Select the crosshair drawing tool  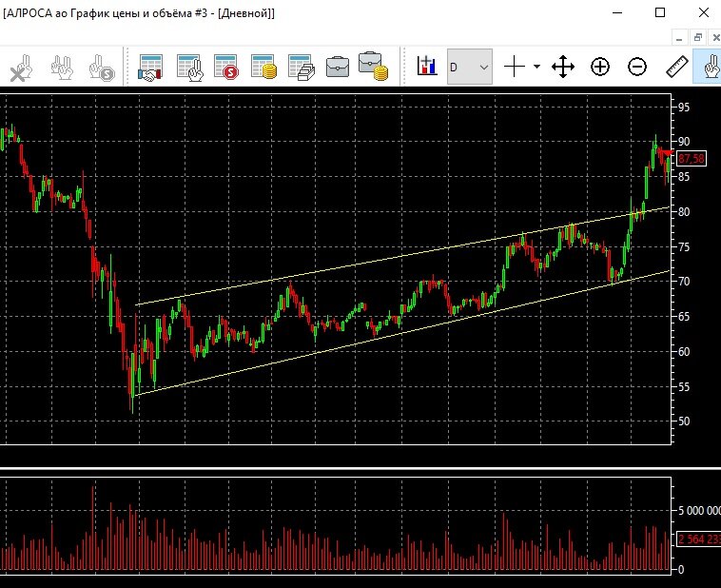515,68
